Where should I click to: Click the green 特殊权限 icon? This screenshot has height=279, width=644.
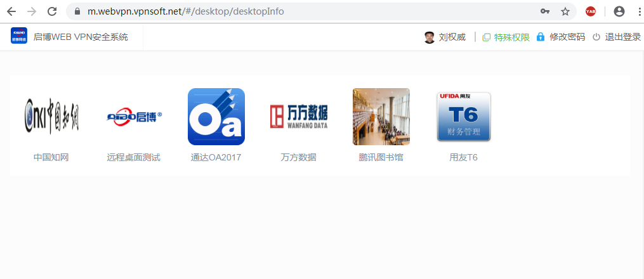point(486,37)
